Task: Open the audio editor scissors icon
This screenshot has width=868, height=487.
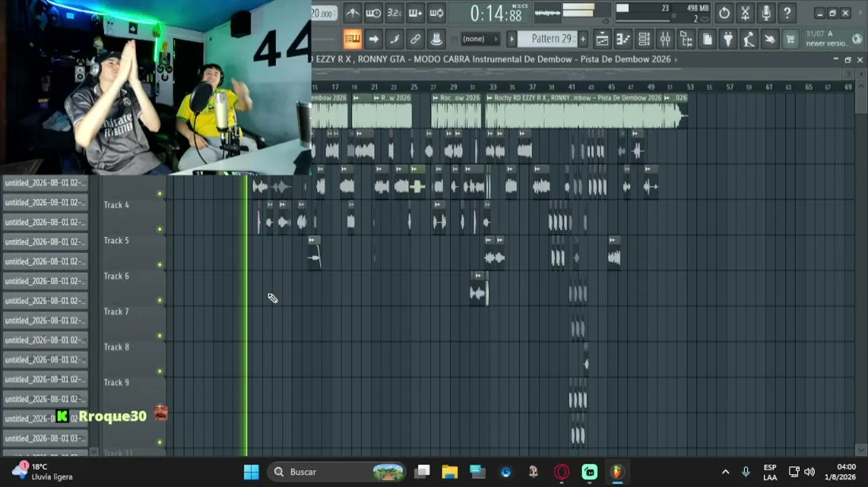Action: click(745, 13)
